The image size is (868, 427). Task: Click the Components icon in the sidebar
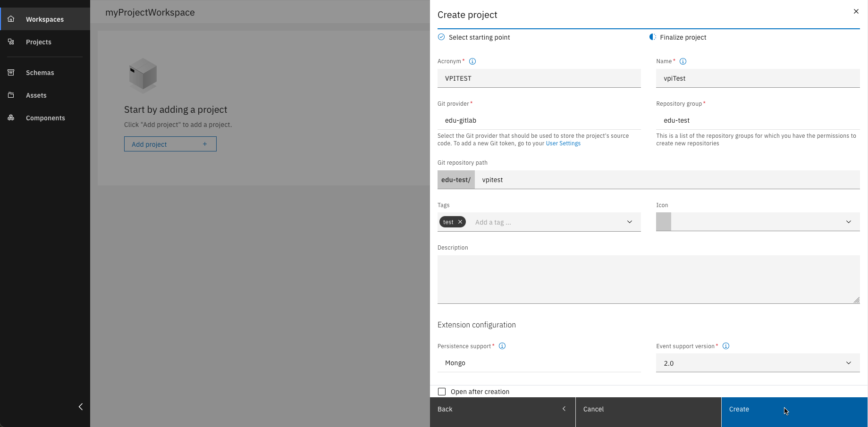(x=10, y=117)
